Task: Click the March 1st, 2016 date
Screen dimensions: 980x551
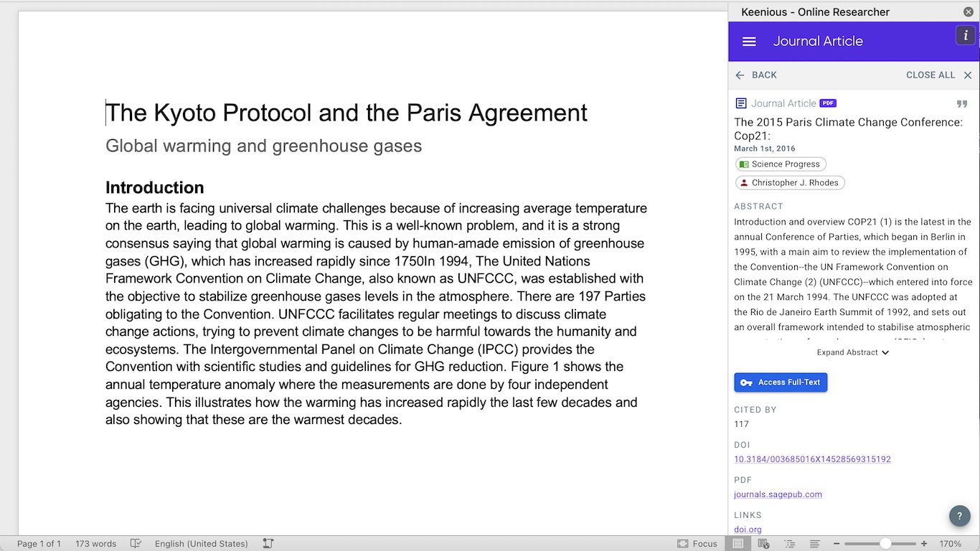Action: coord(765,149)
